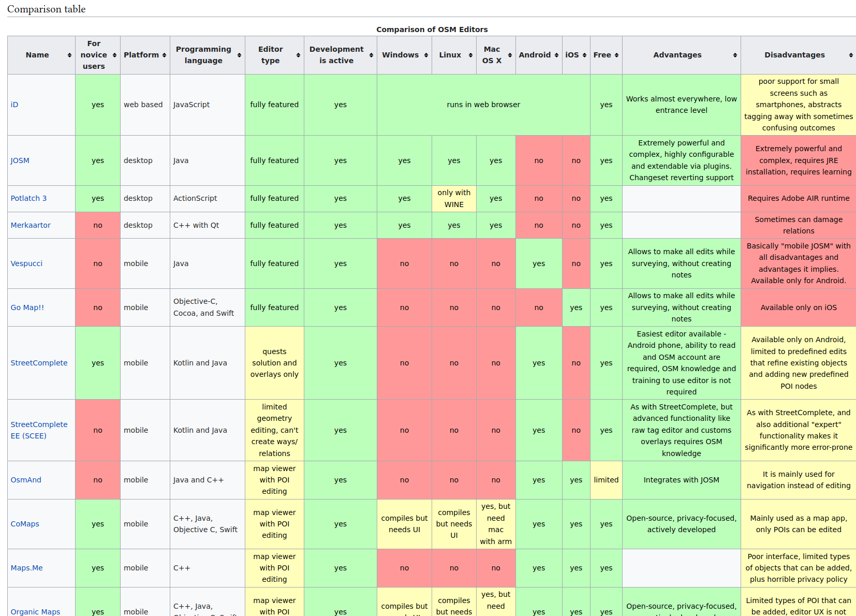
Task: Click CoMaps 'compiles but needs UI' Windows cell
Action: tap(404, 524)
